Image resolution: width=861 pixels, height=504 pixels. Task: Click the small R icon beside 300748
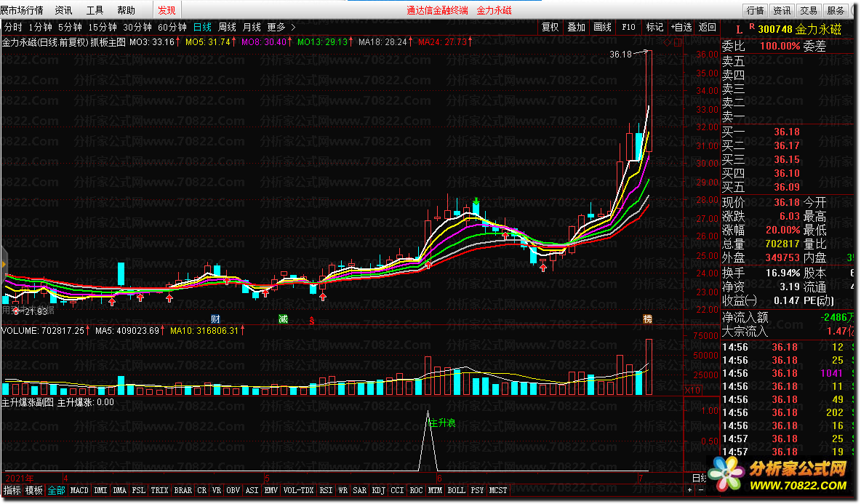point(752,26)
